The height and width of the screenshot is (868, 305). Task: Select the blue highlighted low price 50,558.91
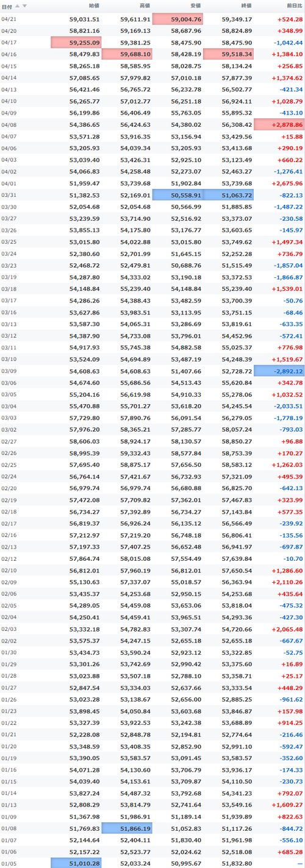click(x=178, y=194)
